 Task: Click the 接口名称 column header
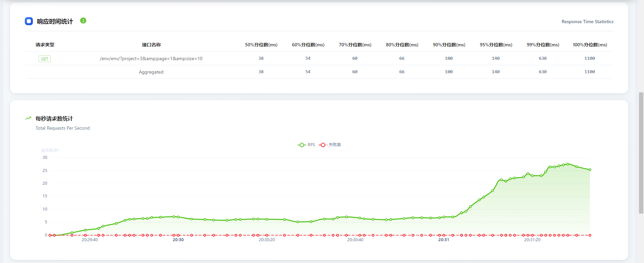[151, 45]
